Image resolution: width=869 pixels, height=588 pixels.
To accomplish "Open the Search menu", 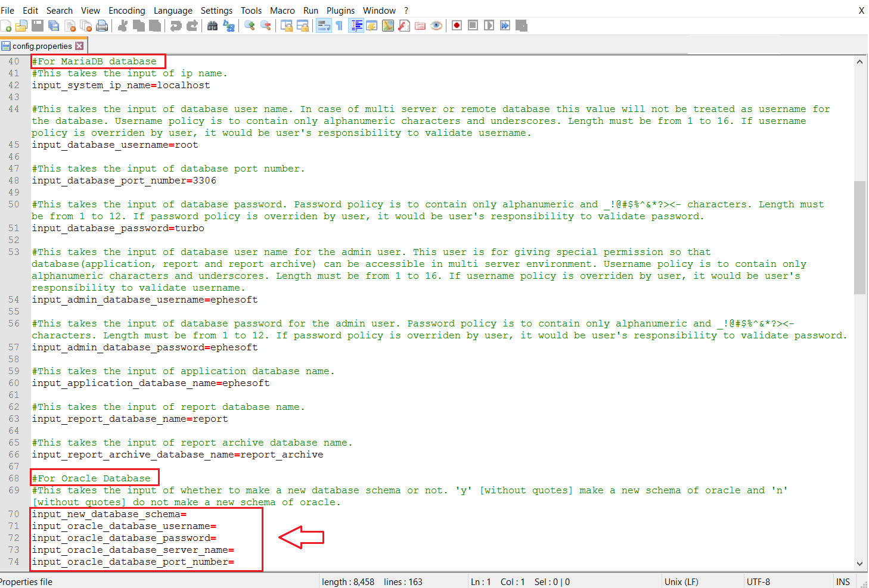I will (60, 11).
